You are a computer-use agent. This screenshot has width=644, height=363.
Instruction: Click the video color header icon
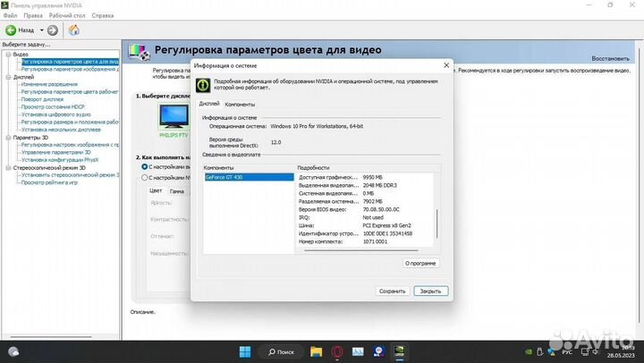click(x=140, y=51)
